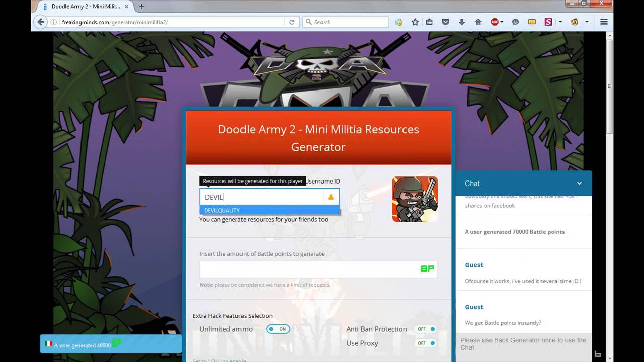This screenshot has width=644, height=362.
Task: Click the limit of requests note text
Action: pos(265,285)
